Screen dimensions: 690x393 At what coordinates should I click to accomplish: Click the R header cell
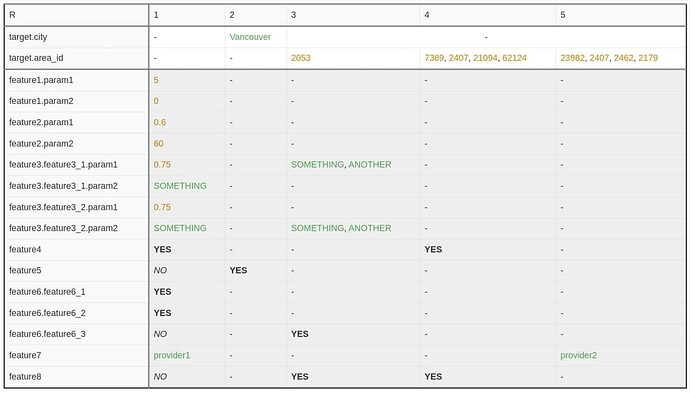pos(12,15)
